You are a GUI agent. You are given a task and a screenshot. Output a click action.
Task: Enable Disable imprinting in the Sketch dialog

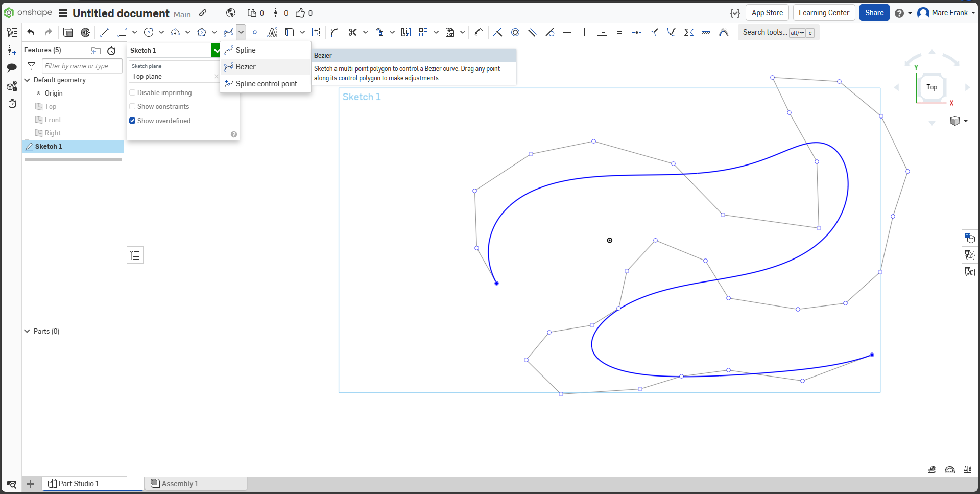pyautogui.click(x=132, y=92)
